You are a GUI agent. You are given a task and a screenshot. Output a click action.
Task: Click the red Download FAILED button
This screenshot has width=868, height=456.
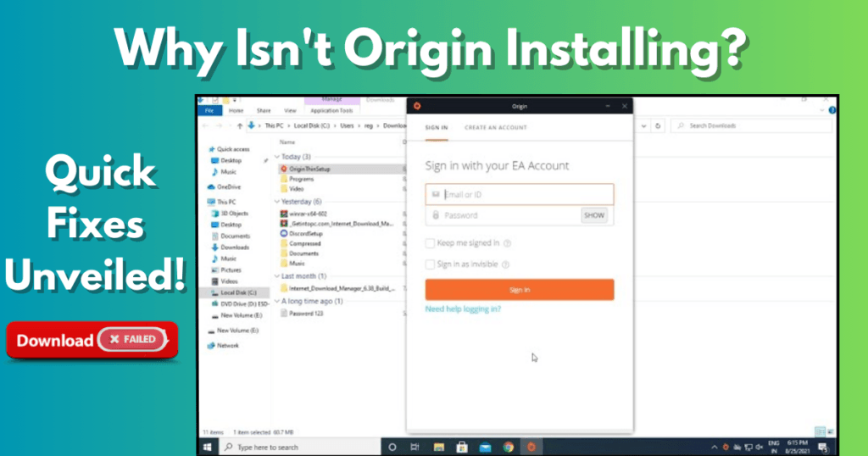coord(92,340)
